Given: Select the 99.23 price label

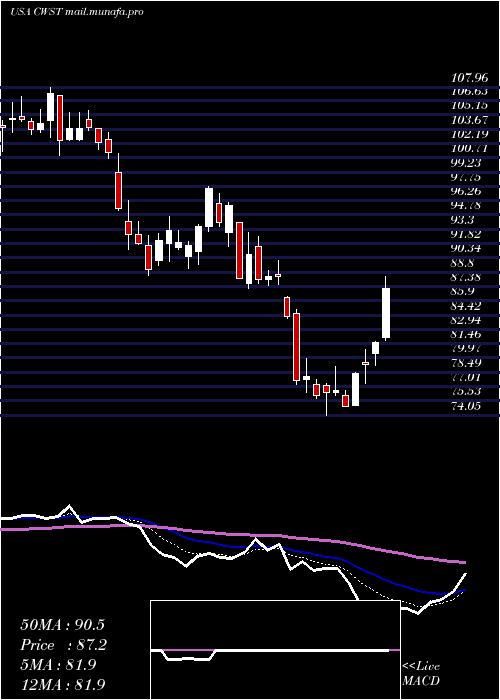Looking at the screenshot, I should click(x=466, y=163).
